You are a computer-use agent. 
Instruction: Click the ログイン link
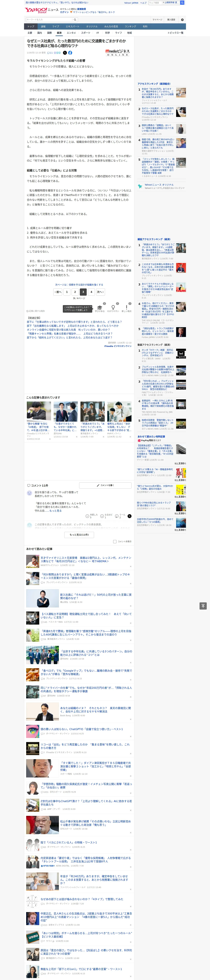64,12
